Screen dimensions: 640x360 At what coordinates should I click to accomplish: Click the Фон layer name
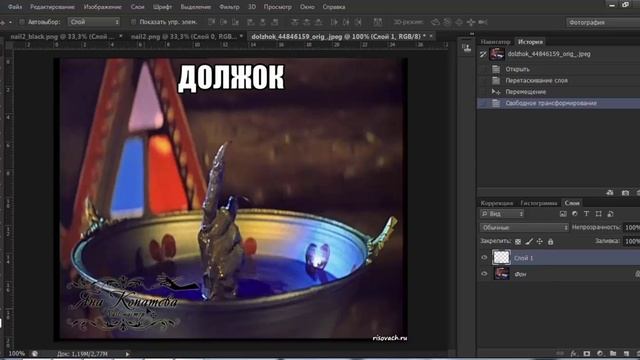point(520,274)
